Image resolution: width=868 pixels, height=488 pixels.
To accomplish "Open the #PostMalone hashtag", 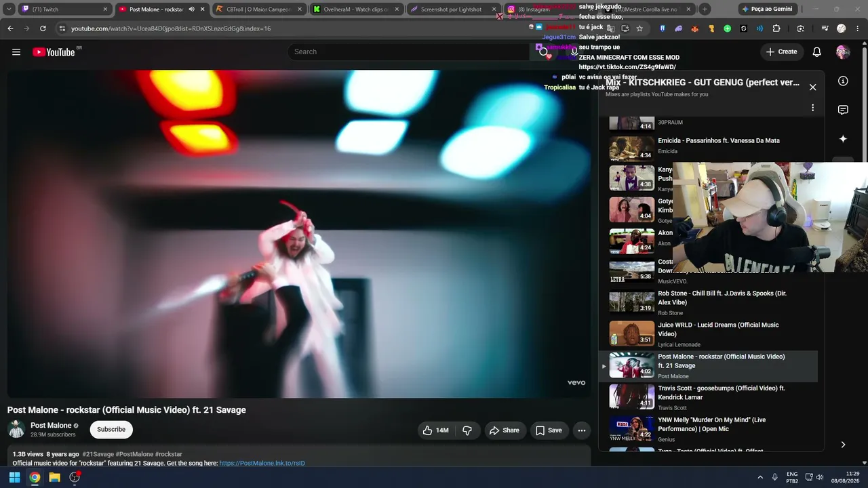I will (x=134, y=454).
